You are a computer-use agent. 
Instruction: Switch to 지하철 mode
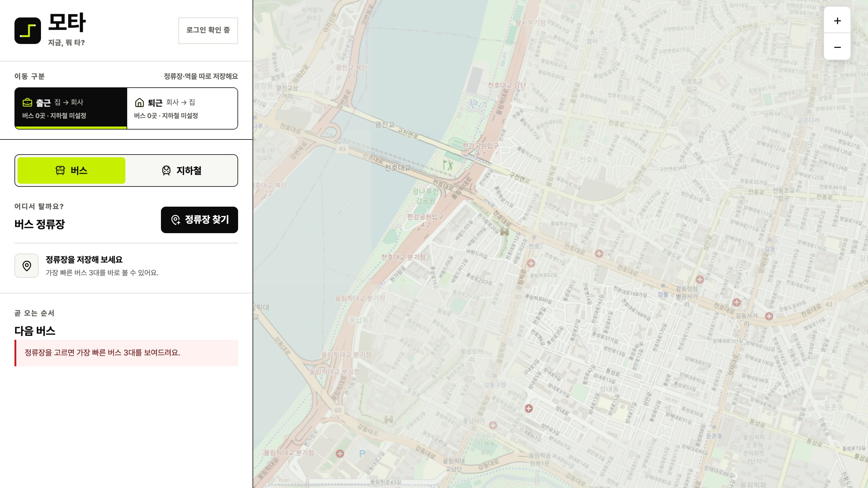pyautogui.click(x=182, y=170)
